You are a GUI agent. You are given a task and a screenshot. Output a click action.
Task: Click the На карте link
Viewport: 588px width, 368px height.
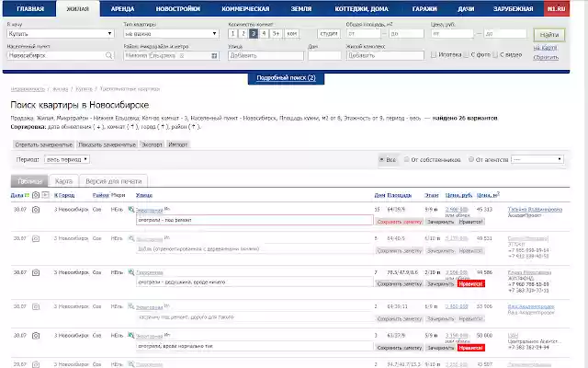coord(545,48)
